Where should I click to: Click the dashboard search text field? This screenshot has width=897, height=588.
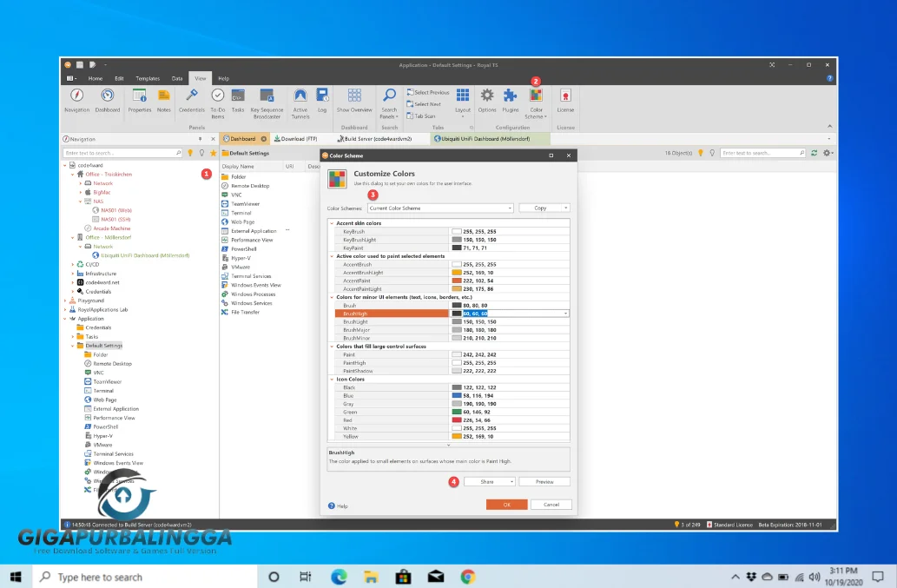[762, 153]
